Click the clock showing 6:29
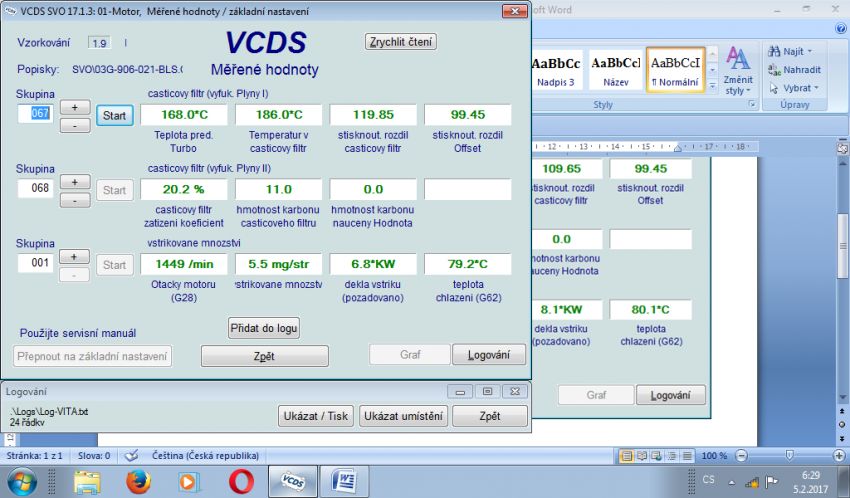850x498 pixels. pyautogui.click(x=811, y=475)
